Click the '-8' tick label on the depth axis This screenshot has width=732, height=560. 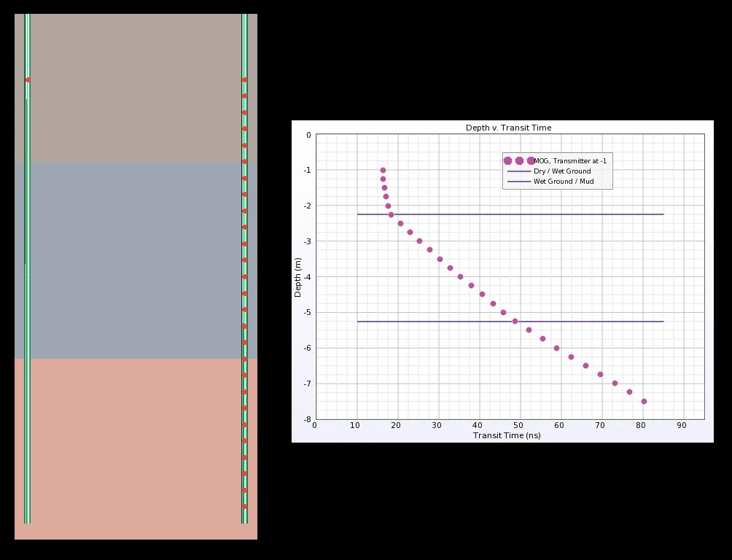307,419
